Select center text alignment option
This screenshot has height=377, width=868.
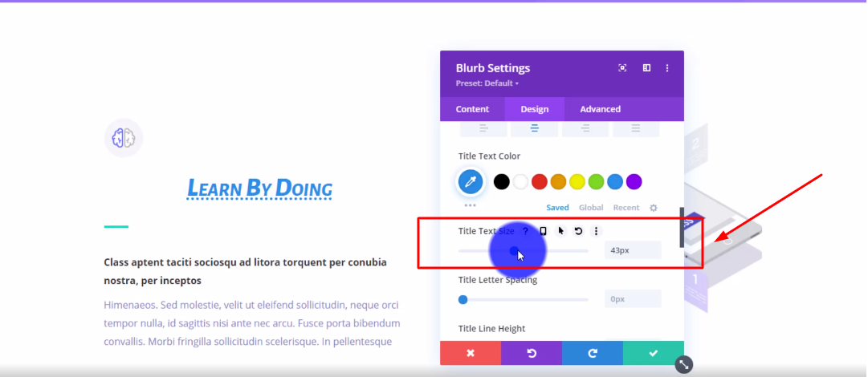tap(534, 128)
